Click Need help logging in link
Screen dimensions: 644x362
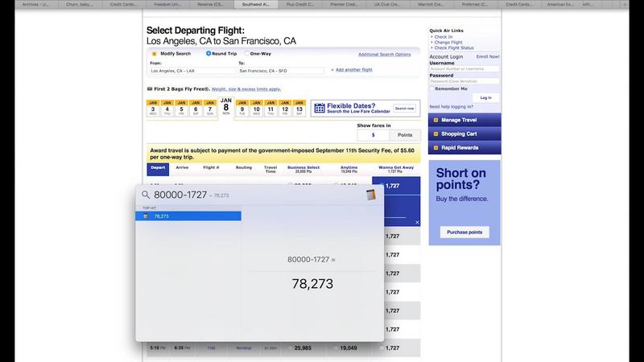point(451,107)
